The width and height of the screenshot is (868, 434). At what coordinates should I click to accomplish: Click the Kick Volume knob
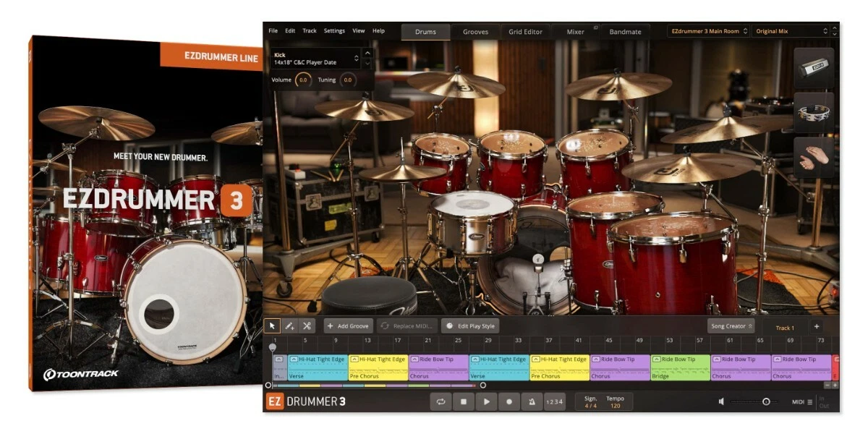[x=303, y=80]
